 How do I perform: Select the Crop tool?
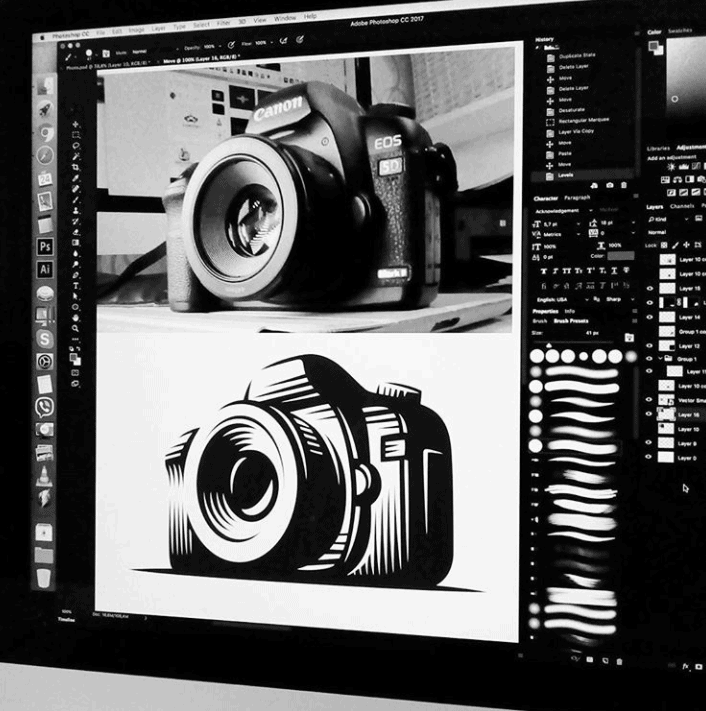76,167
